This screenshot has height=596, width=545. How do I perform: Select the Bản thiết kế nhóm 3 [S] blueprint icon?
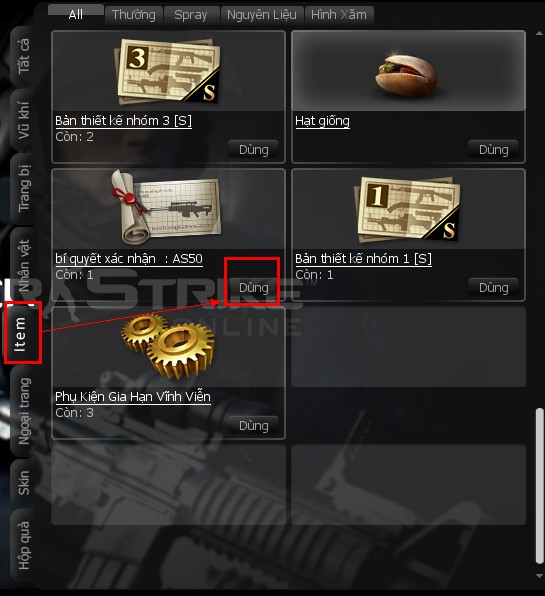click(168, 71)
